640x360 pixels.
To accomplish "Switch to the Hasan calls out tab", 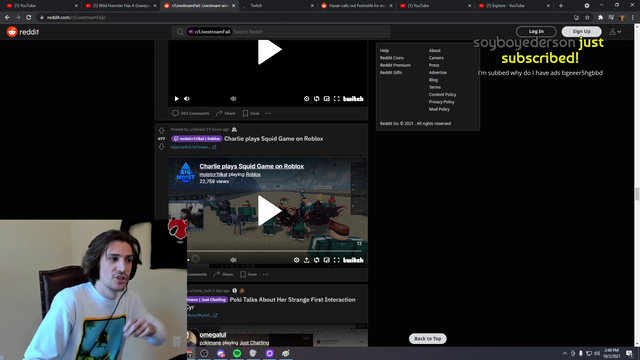I will coord(357,6).
